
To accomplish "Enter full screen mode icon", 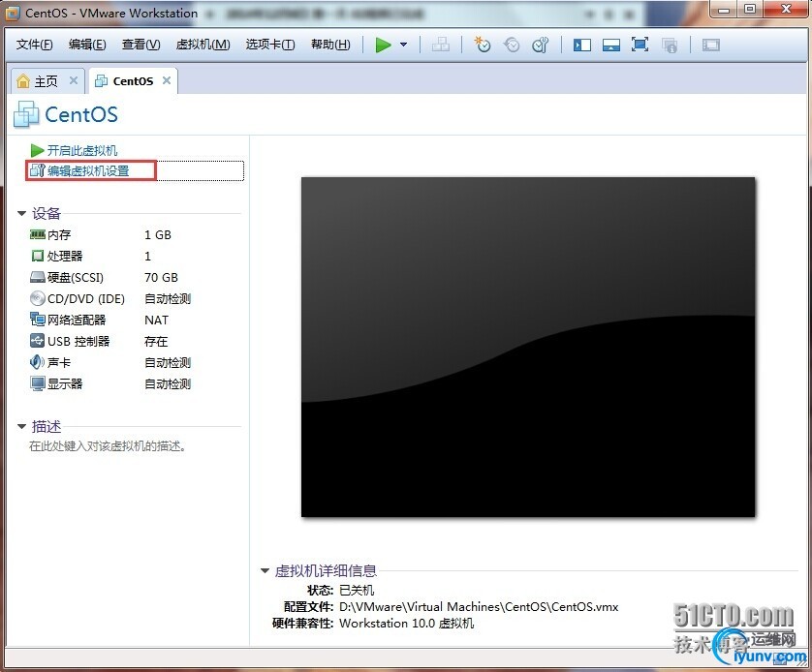I will (x=640, y=45).
